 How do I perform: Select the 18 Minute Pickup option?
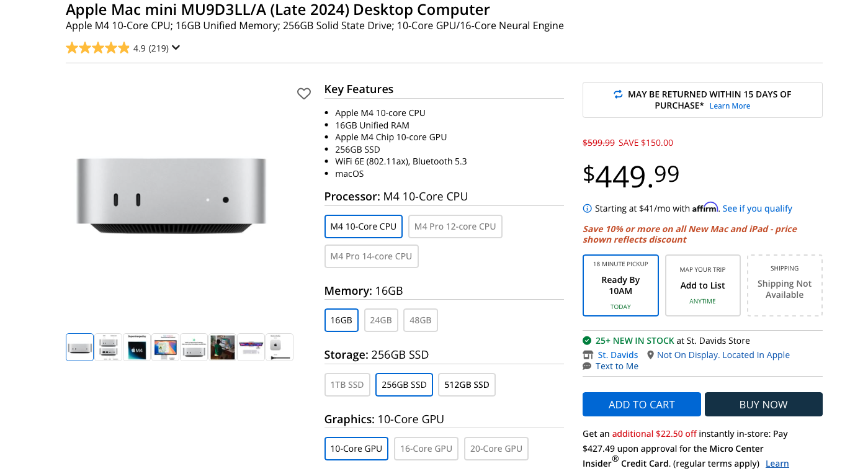point(620,285)
